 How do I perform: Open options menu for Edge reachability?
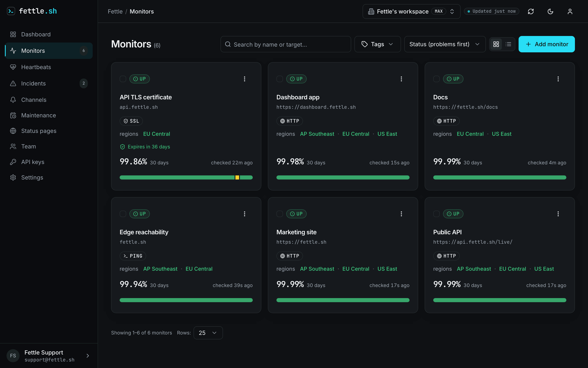[x=244, y=214]
